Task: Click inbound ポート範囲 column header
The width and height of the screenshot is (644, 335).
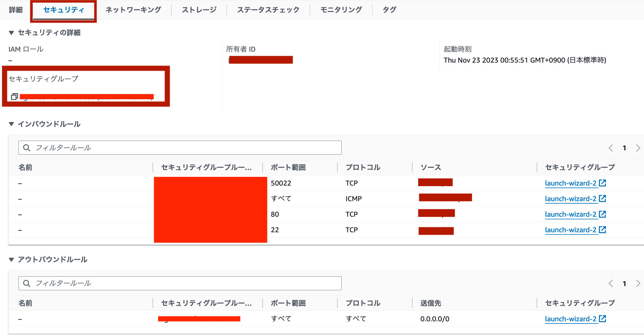Action: pos(288,167)
